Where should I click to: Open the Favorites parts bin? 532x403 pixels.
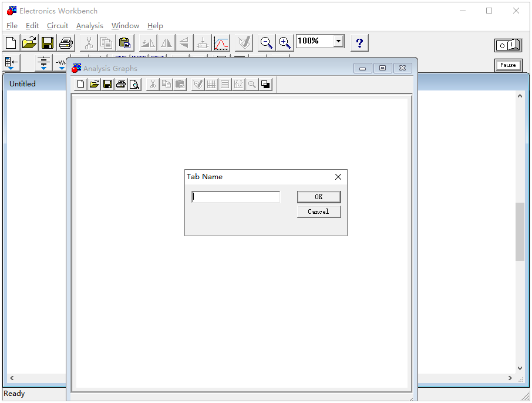(x=11, y=62)
